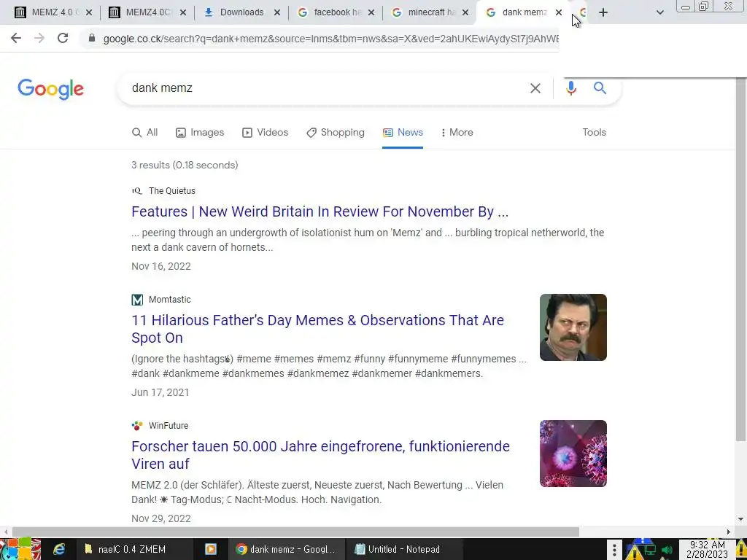Viewport: 747px width, 560px height.
Task: Switch to the Images results tab
Action: [200, 133]
